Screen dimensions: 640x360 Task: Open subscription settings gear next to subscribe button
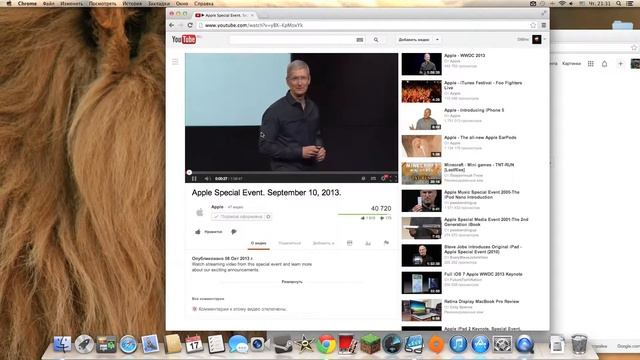[268, 217]
